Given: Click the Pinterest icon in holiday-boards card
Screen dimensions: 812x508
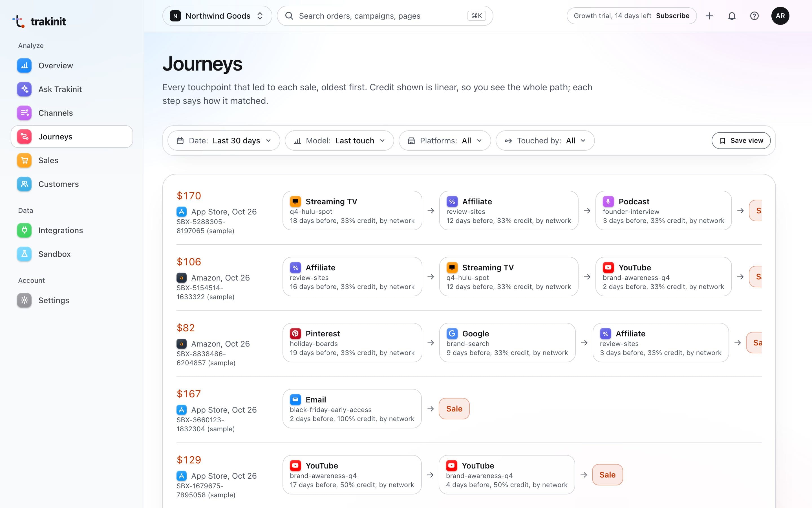Looking at the screenshot, I should (295, 334).
